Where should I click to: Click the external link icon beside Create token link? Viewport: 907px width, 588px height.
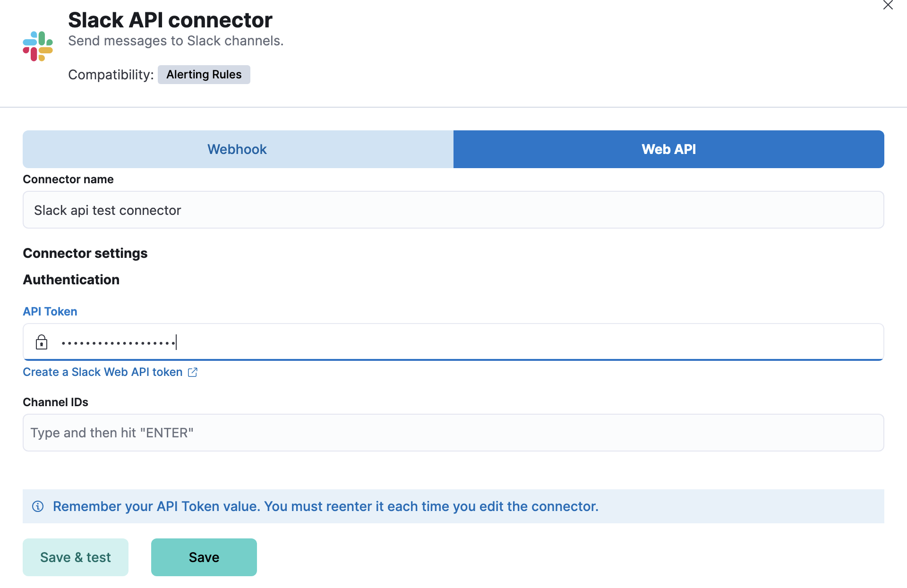point(192,372)
